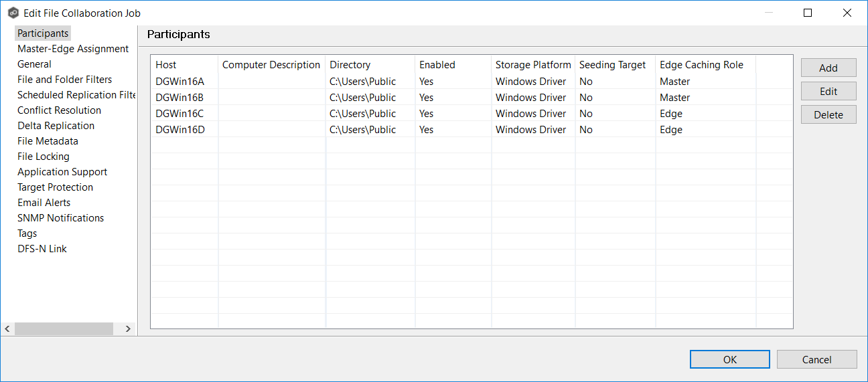
Task: Select the DGWin16A host row
Action: click(179, 82)
